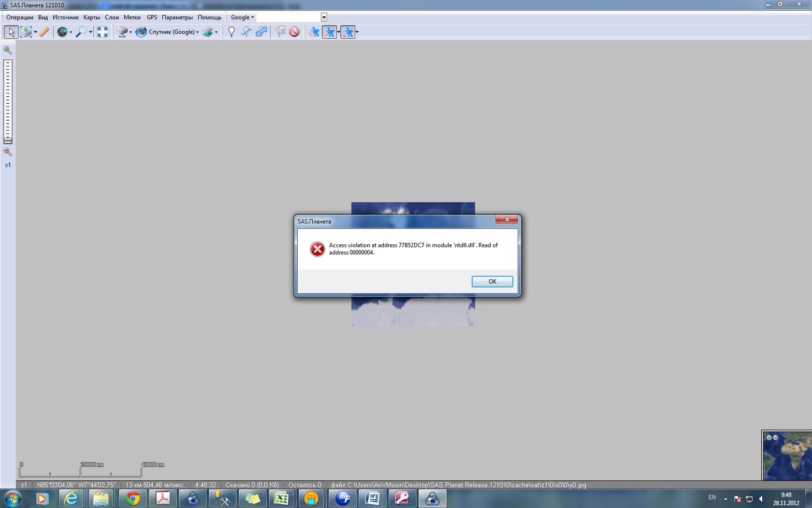Click the add polygon tool icon

pyautogui.click(x=261, y=32)
